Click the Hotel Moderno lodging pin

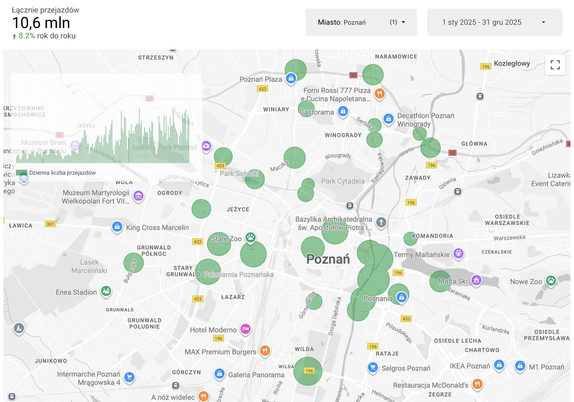point(246,329)
